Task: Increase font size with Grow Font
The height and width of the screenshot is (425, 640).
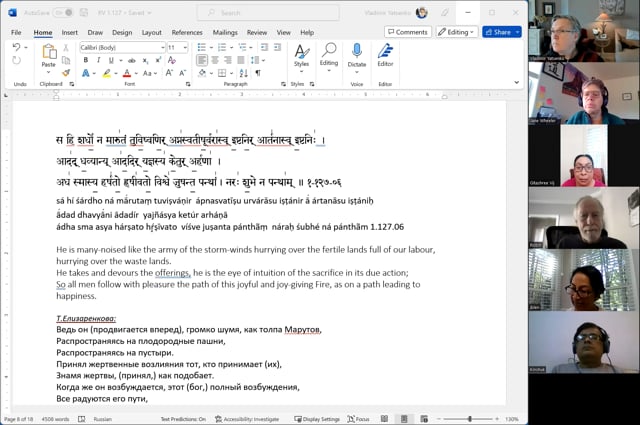Action: pyautogui.click(x=169, y=73)
